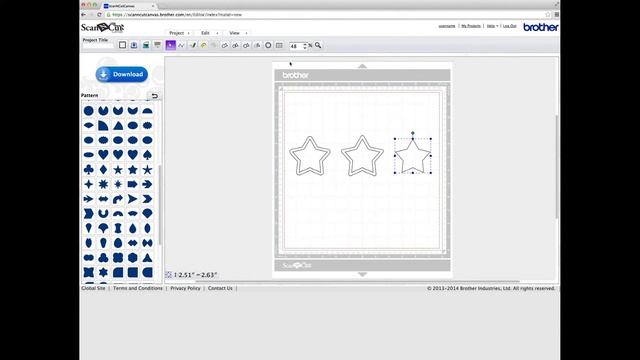Click the down arrow below the mat
The image size is (640, 360).
coord(362,274)
